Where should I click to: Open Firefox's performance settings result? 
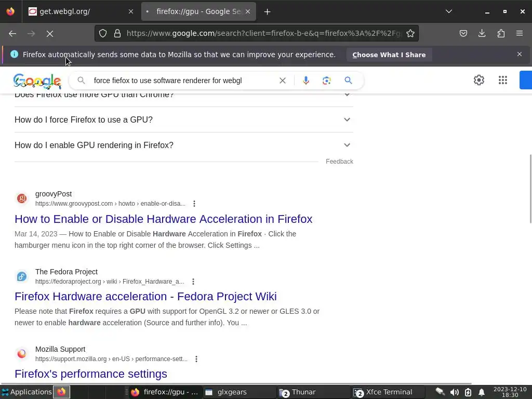[x=90, y=374]
